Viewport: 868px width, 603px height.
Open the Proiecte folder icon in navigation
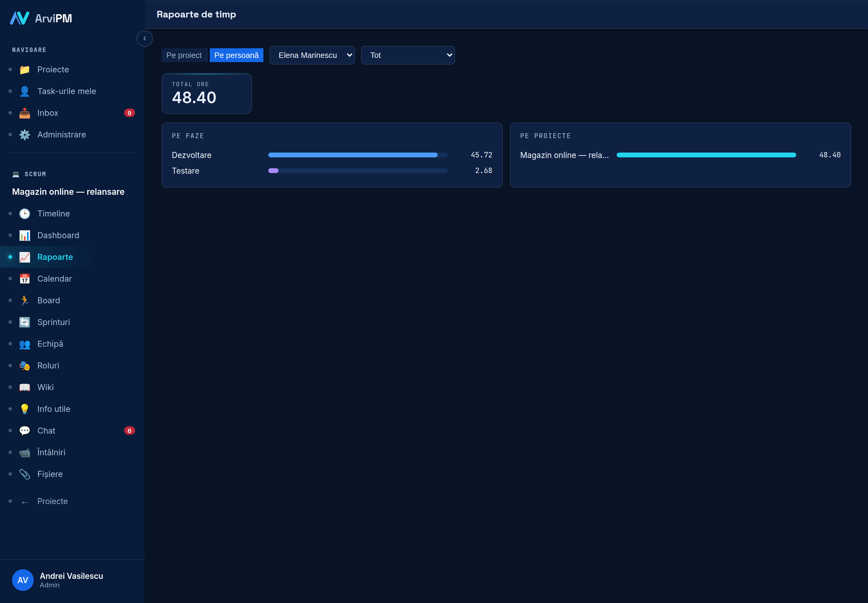click(25, 69)
